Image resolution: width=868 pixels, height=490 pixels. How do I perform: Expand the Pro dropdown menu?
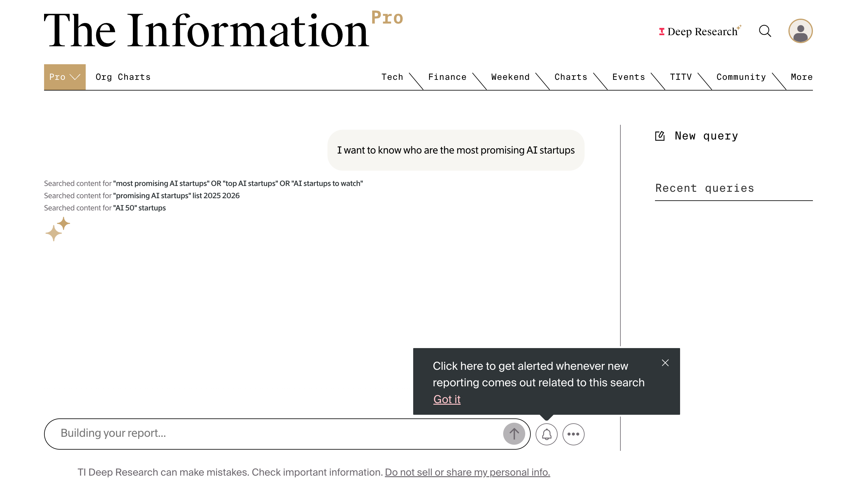pos(65,77)
